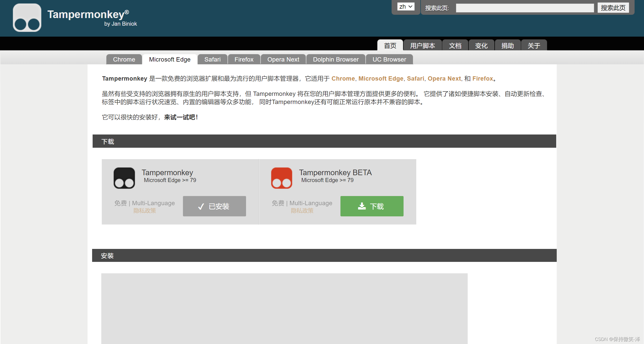Open the 文档 navigation tab
Screen dimensions: 644x344
click(x=455, y=45)
